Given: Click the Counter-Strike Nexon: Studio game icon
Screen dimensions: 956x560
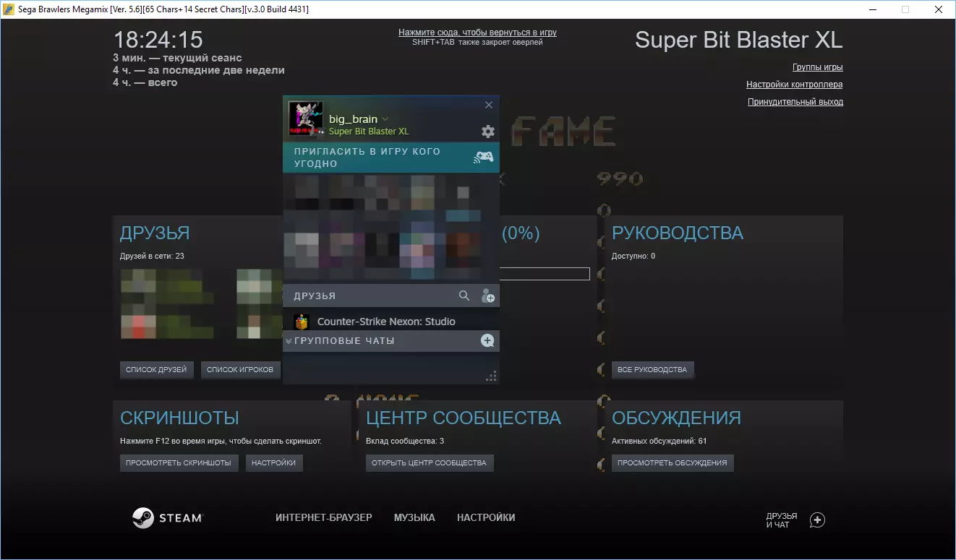Looking at the screenshot, I should (x=302, y=322).
